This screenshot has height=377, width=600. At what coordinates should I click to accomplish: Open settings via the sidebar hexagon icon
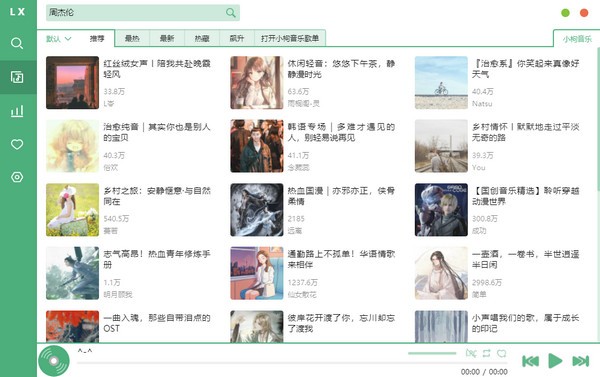[17, 177]
